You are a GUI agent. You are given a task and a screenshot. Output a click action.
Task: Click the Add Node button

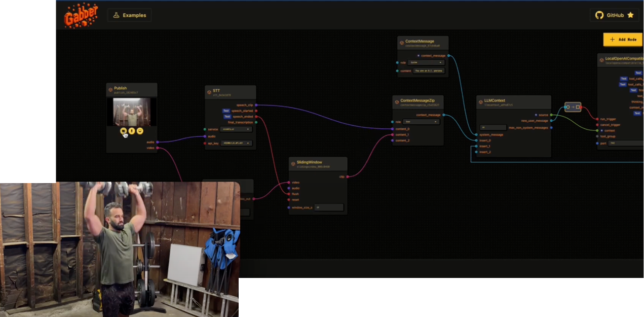click(x=623, y=40)
